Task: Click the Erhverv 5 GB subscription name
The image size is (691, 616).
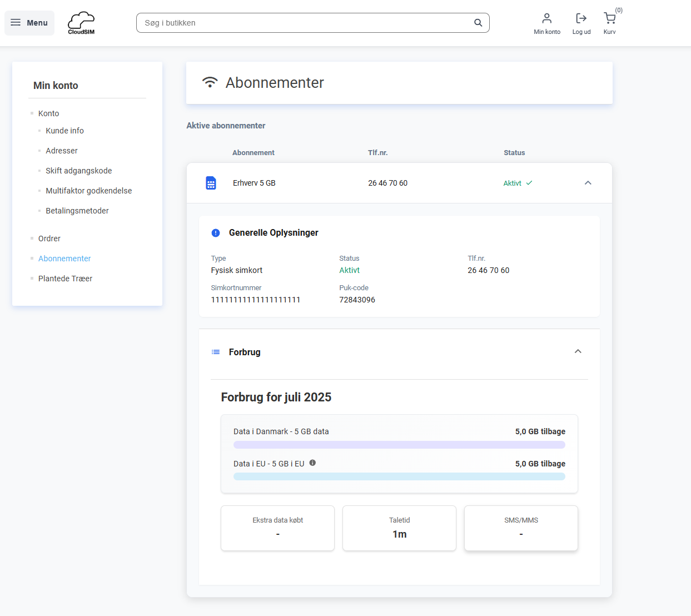Action: (x=254, y=183)
